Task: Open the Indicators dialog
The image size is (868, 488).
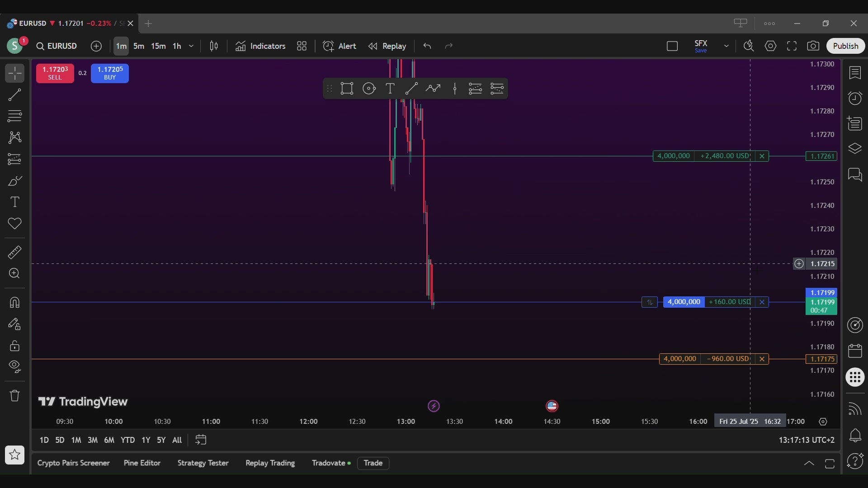Action: [x=260, y=46]
